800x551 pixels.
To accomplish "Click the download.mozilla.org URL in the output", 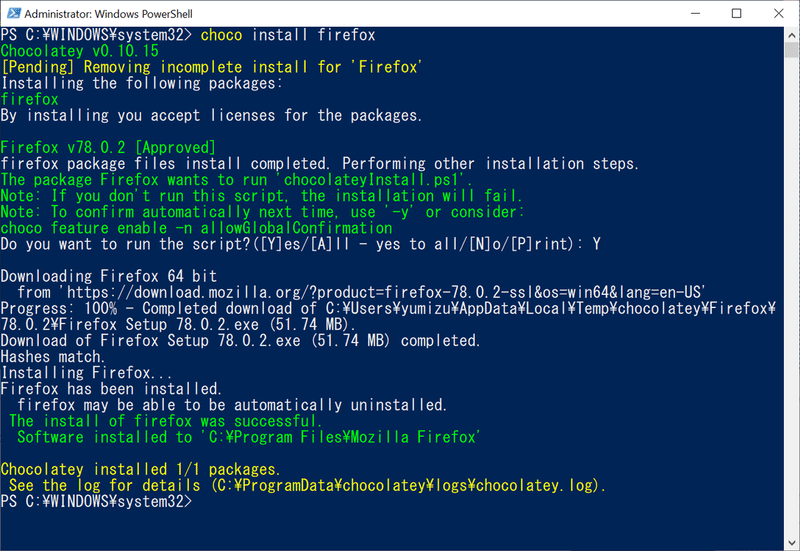I will point(385,292).
